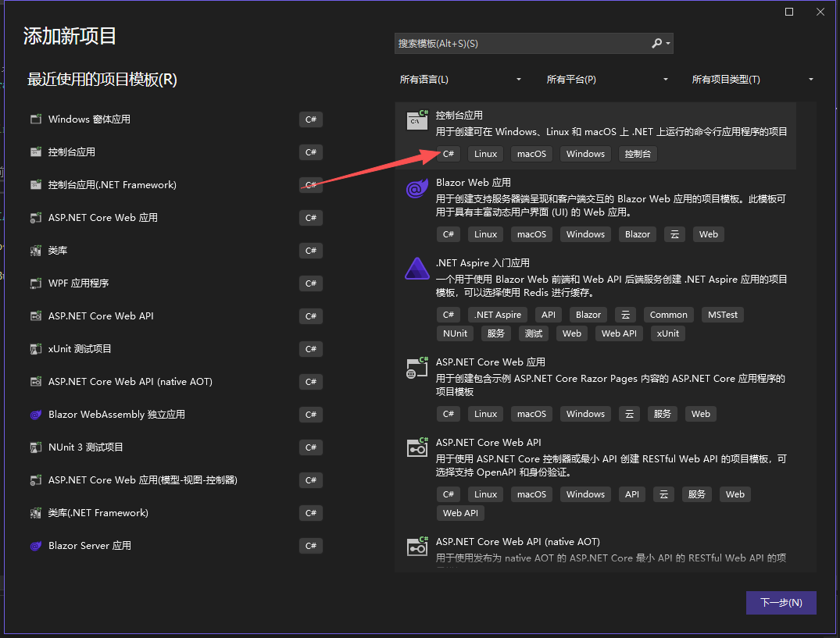Image resolution: width=840 pixels, height=638 pixels.
Task: Click the Blazor Server 应用 icon
Action: coord(36,545)
